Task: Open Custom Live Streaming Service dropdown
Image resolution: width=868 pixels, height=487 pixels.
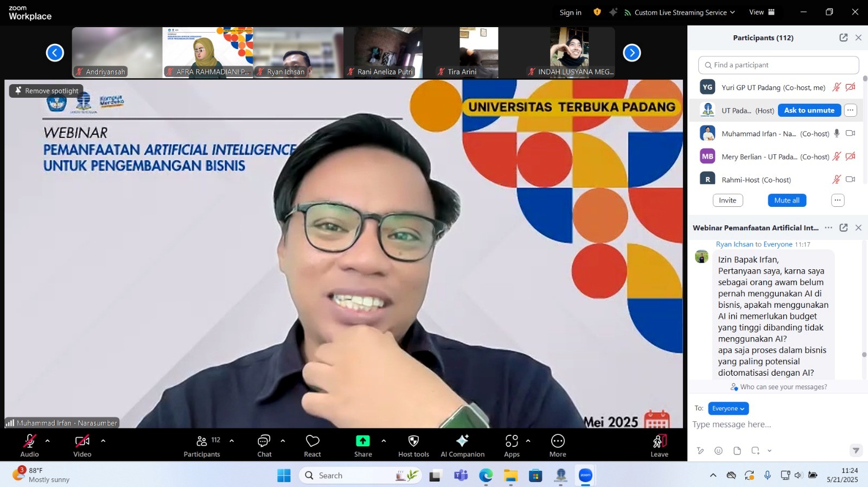Action: (x=680, y=12)
